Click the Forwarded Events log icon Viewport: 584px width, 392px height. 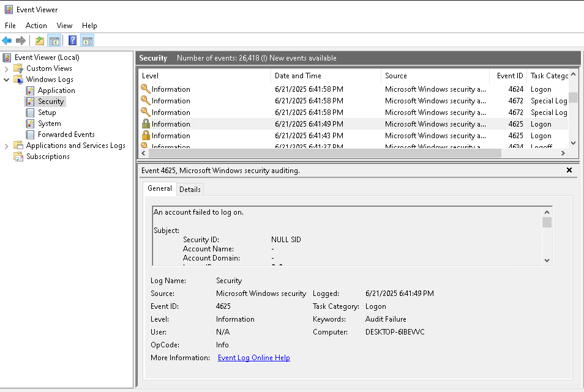point(30,135)
